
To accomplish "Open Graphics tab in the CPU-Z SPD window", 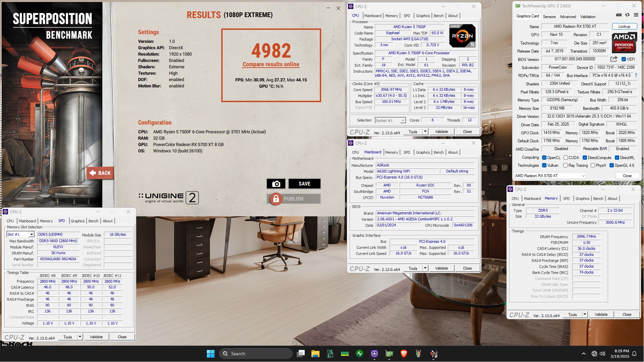I will 78,221.
